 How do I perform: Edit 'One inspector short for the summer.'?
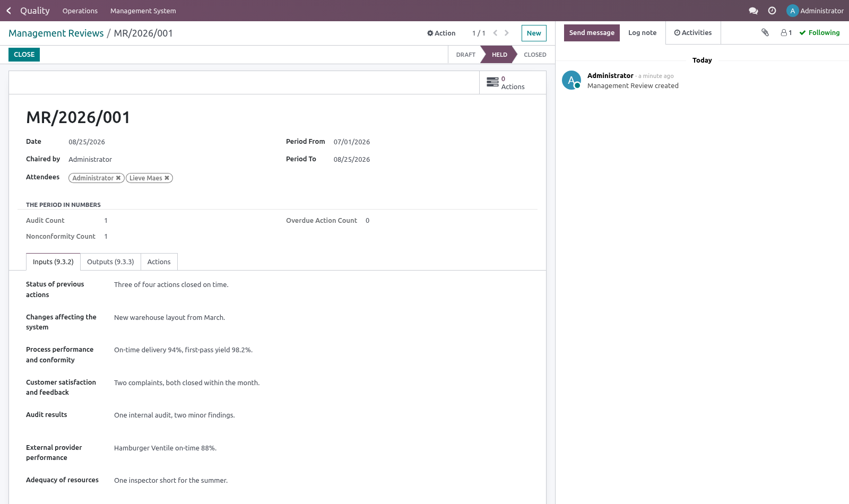tap(171, 481)
